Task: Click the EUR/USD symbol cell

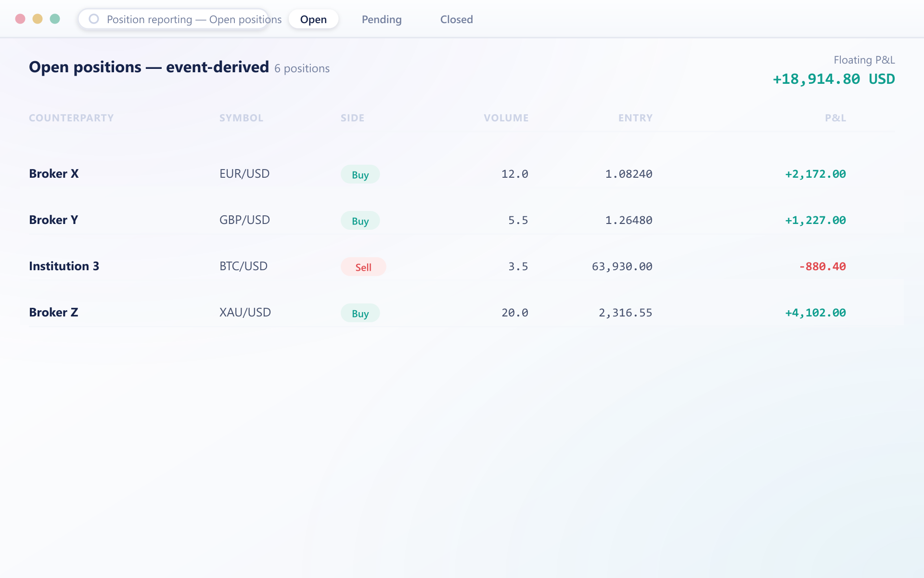Action: [244, 174]
